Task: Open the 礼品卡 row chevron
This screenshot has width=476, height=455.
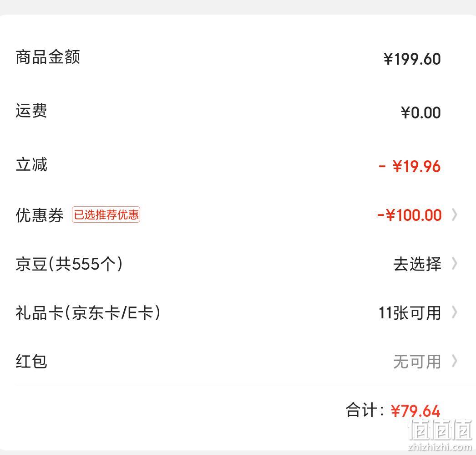Action: point(455,312)
